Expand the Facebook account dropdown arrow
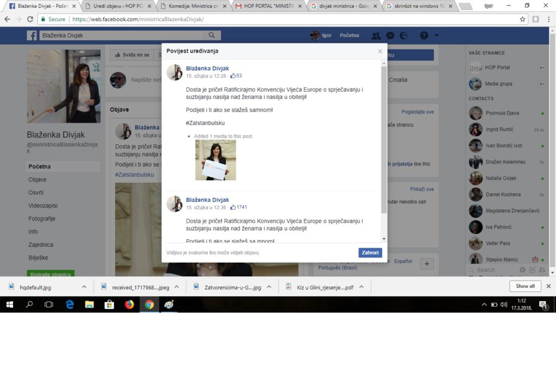Image resolution: width=556 pixels, height=392 pixels. click(x=437, y=35)
